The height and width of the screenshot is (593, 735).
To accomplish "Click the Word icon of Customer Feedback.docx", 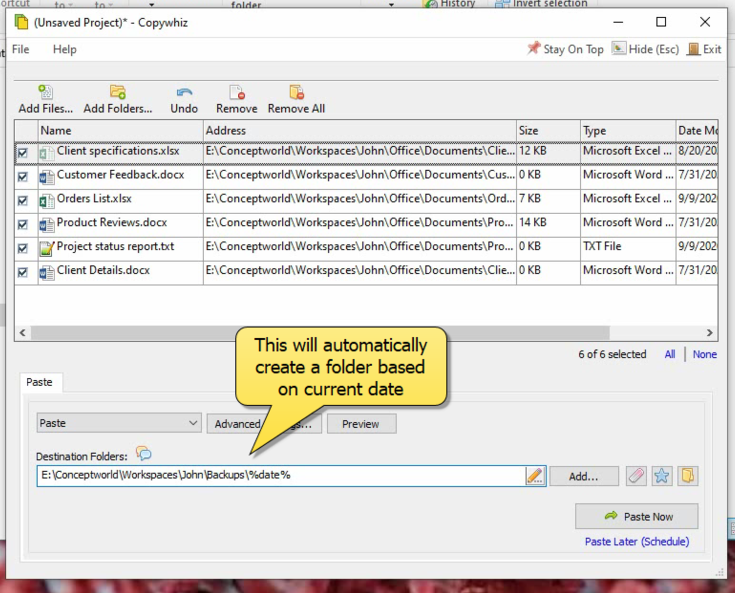I will (46, 177).
